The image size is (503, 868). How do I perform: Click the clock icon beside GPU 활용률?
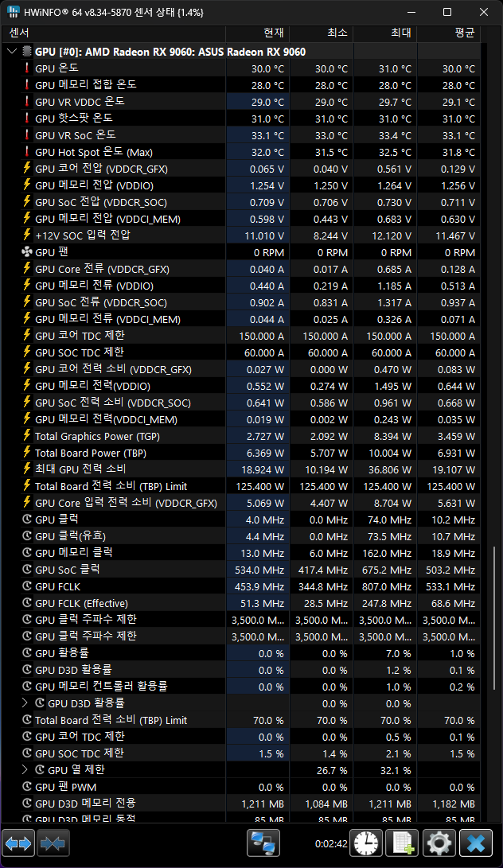pyautogui.click(x=26, y=652)
